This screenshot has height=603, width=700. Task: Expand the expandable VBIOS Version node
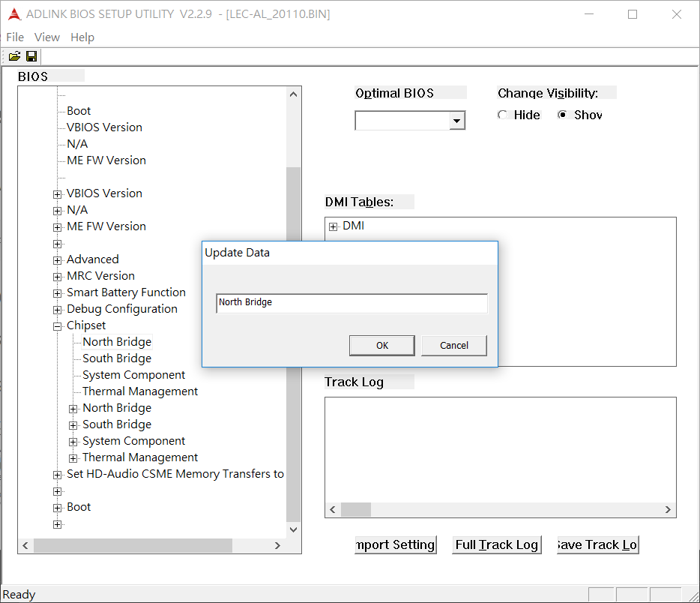(57, 194)
